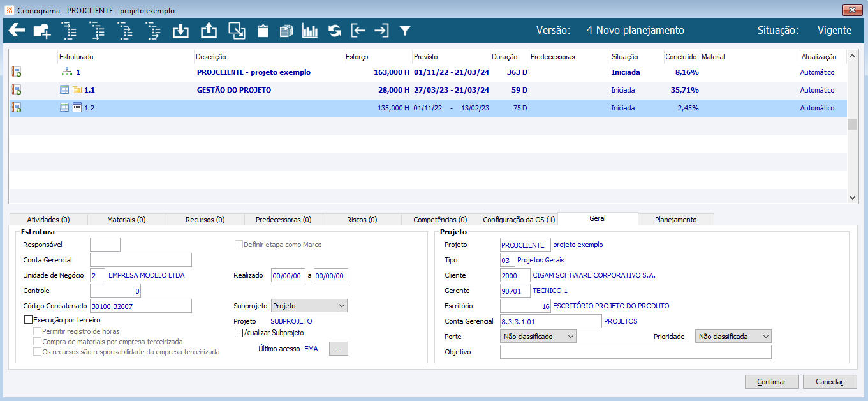Open the Prioridade dropdown

tap(733, 336)
